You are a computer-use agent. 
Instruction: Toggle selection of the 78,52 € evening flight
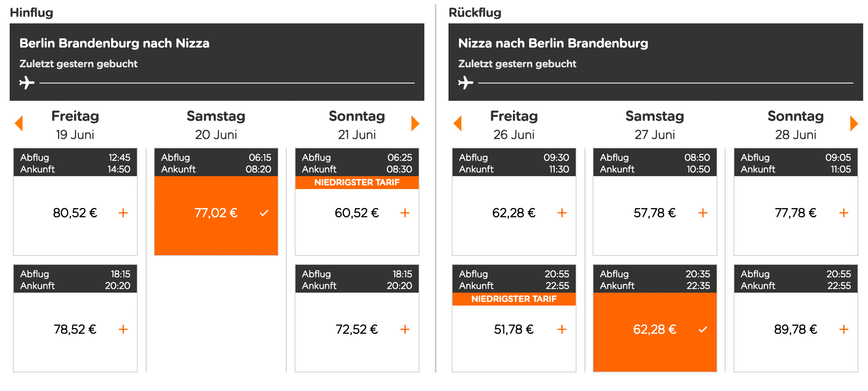123,329
